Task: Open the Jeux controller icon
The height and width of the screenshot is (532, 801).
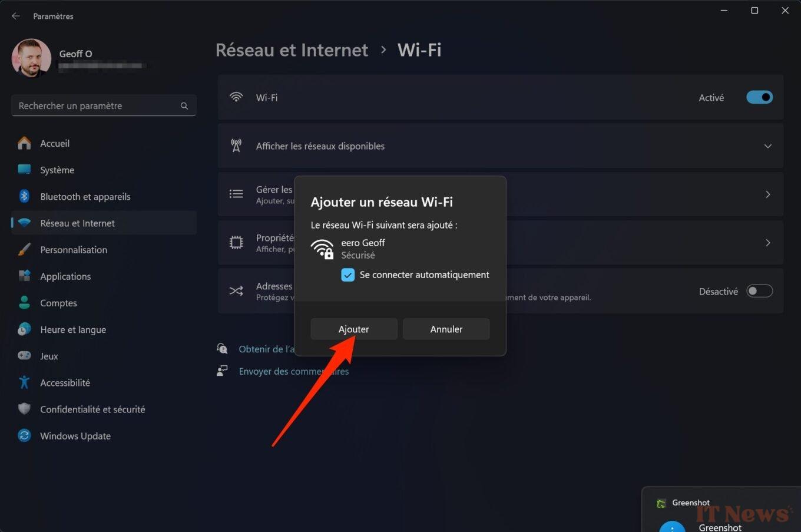Action: click(24, 356)
